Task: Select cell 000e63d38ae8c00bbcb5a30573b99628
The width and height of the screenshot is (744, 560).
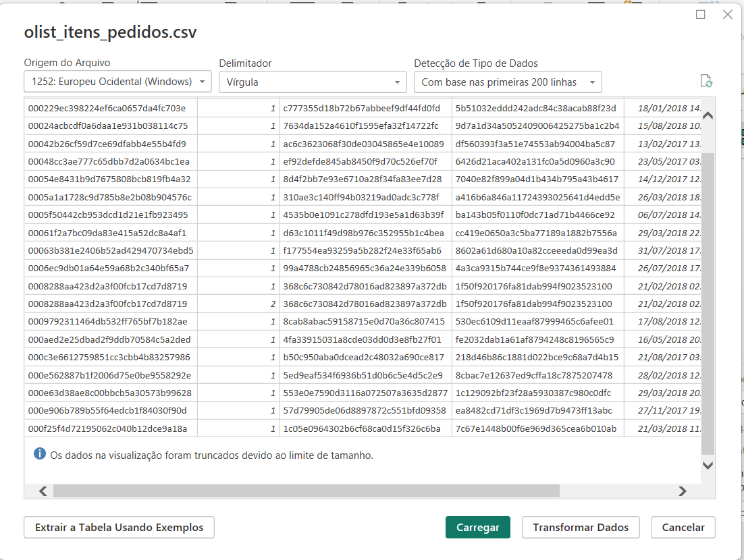Action: pos(111,393)
